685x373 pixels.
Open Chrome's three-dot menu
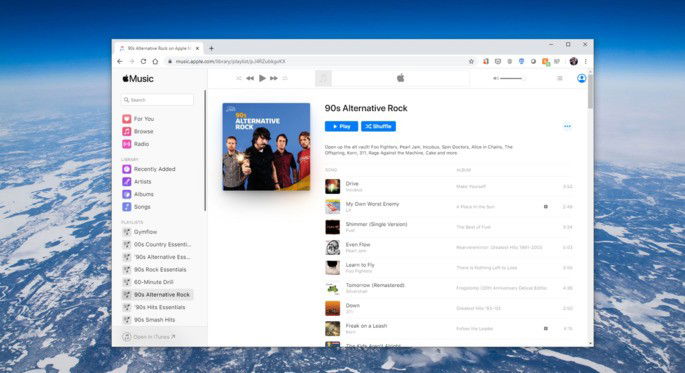pyautogui.click(x=586, y=62)
